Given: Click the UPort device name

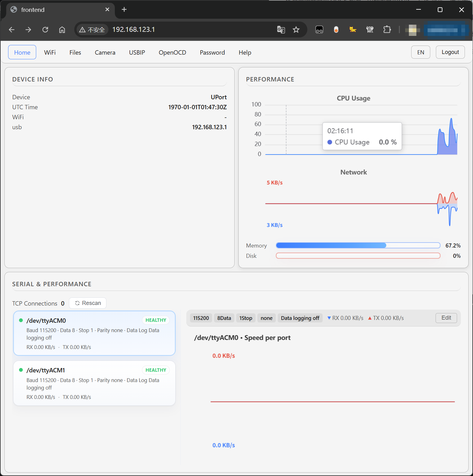Looking at the screenshot, I should coord(219,97).
